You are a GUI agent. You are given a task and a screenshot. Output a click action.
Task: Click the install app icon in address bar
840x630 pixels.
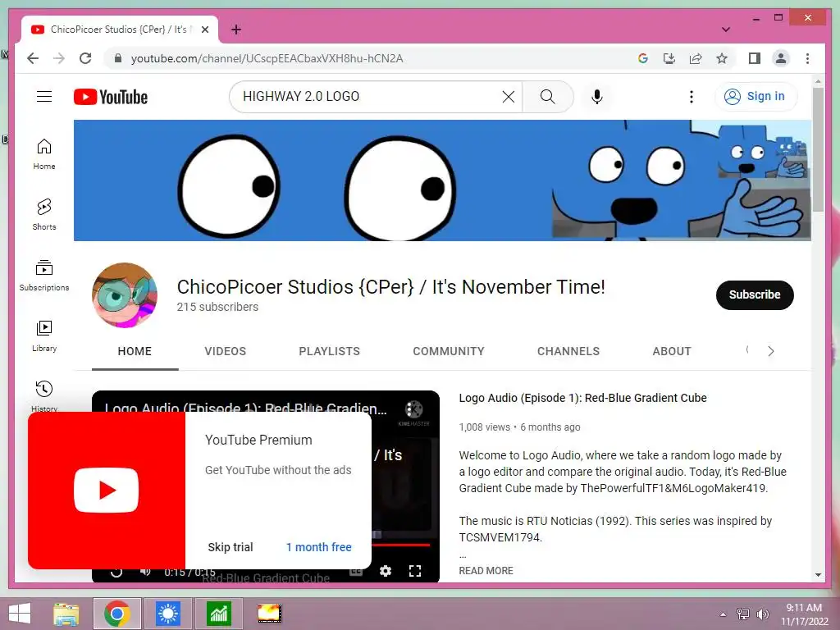[669, 58]
